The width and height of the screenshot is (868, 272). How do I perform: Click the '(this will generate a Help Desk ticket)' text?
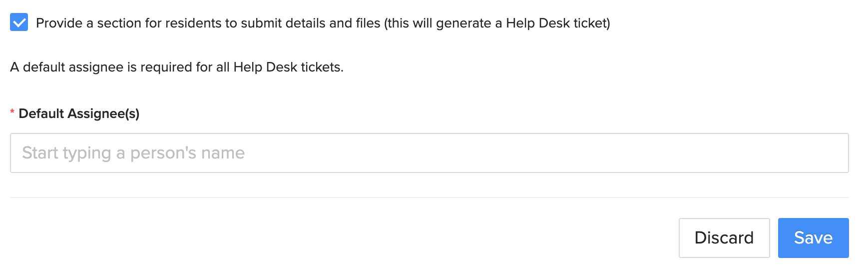click(497, 23)
